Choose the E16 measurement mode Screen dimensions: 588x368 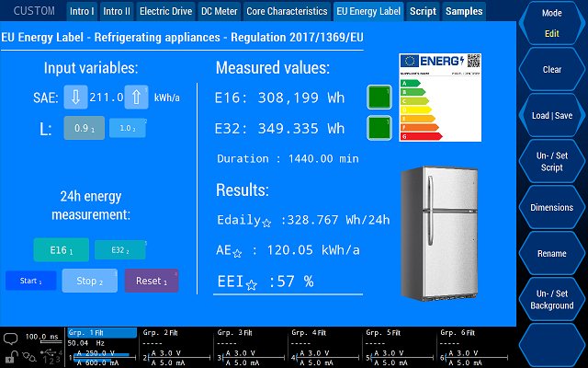61,249
